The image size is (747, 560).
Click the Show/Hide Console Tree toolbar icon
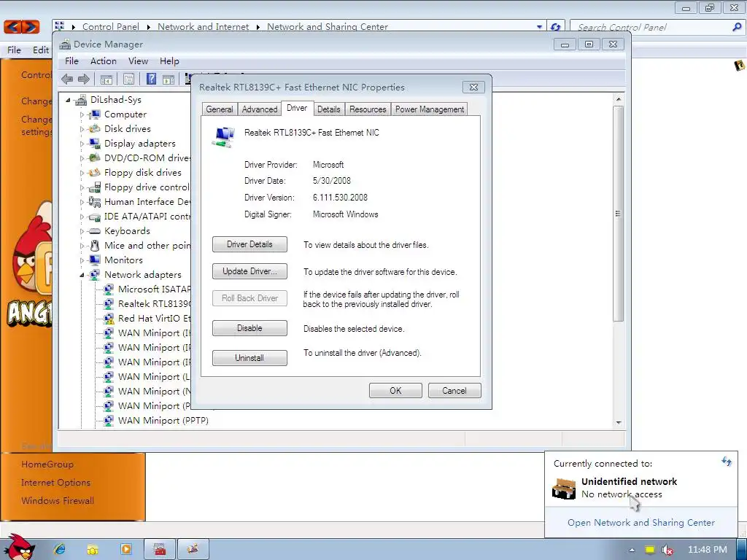coord(107,79)
